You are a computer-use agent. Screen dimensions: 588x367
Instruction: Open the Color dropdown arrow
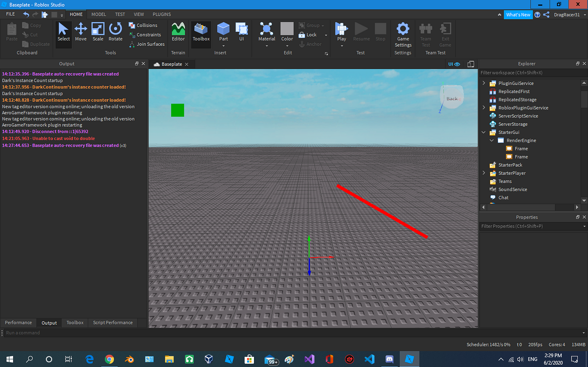click(x=287, y=46)
